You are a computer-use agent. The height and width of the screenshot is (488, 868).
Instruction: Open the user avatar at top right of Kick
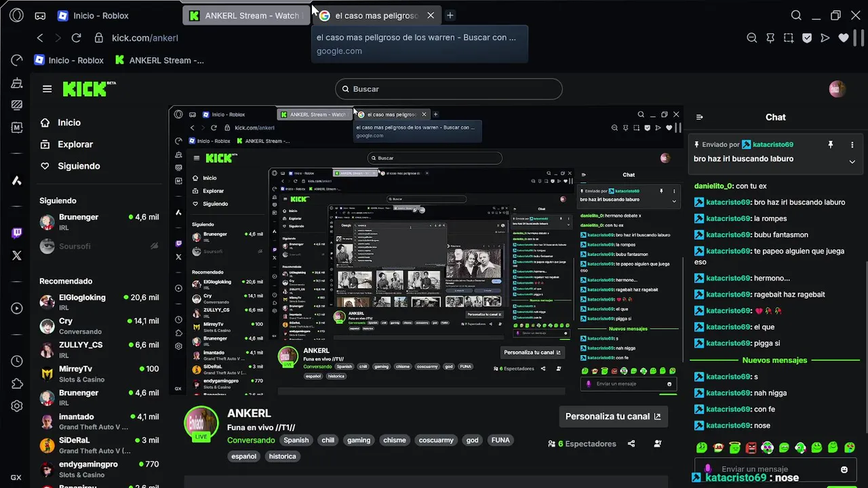pos(837,89)
